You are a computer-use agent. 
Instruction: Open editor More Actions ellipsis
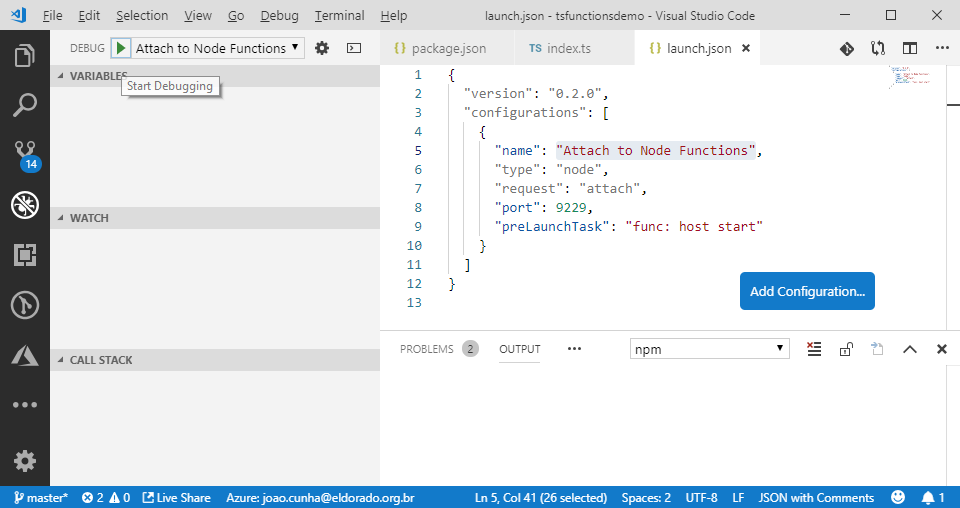(942, 48)
